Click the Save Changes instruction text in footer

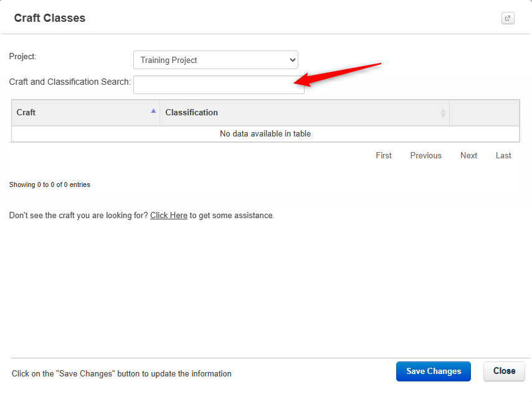tap(121, 374)
